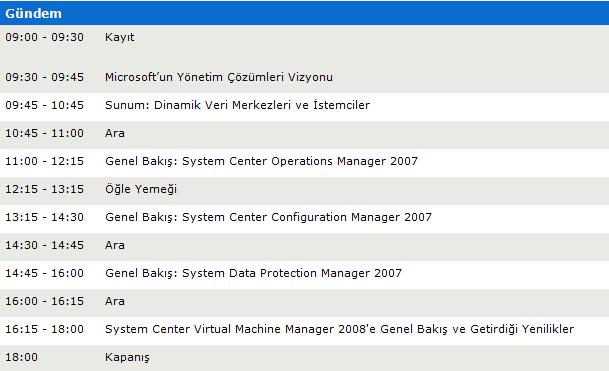This screenshot has width=609, height=371.
Task: Click the 16:15 - 18:00 time slot
Action: 44,329
